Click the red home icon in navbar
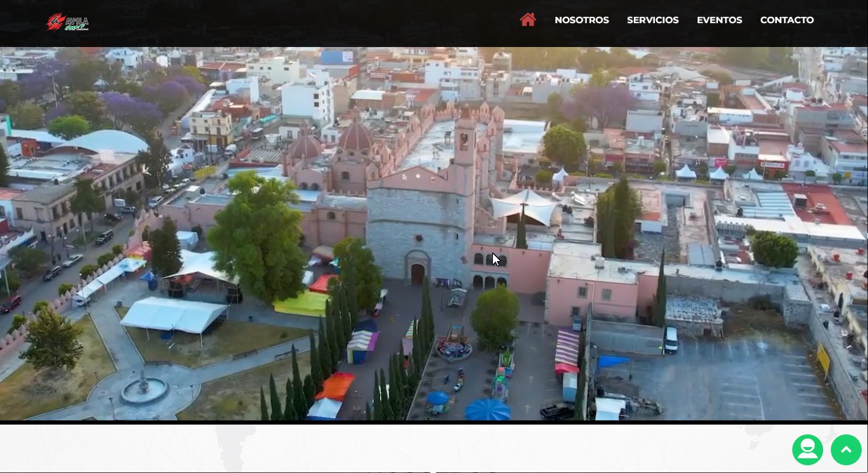The image size is (868, 473). point(527,20)
